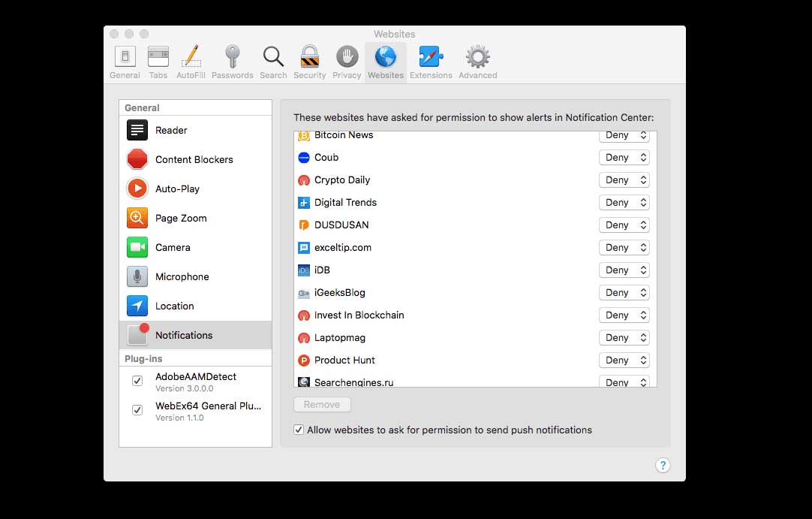
Task: Click the Product Hunt favicon
Action: coord(304,361)
